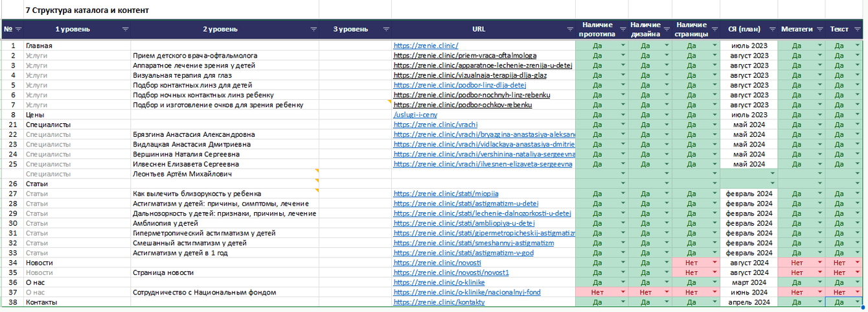
Task: Expand the Текст dropdown in the Контакты row
Action: (x=858, y=302)
